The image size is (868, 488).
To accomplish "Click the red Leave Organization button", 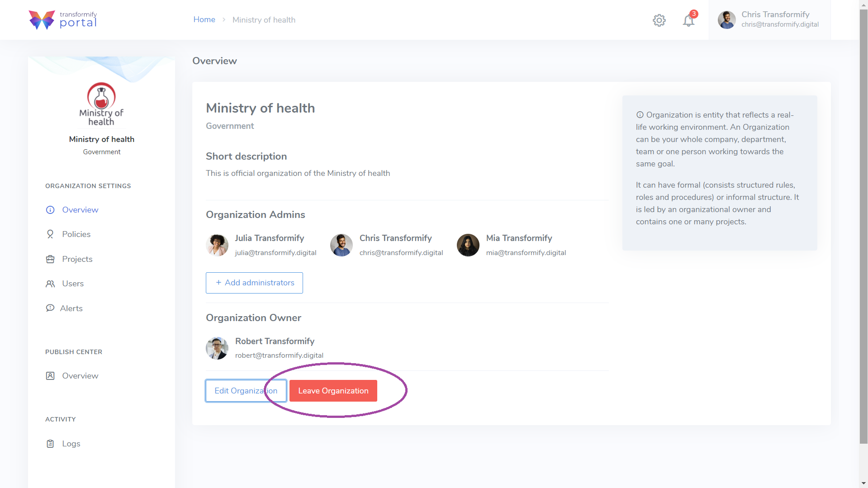I will 333,391.
